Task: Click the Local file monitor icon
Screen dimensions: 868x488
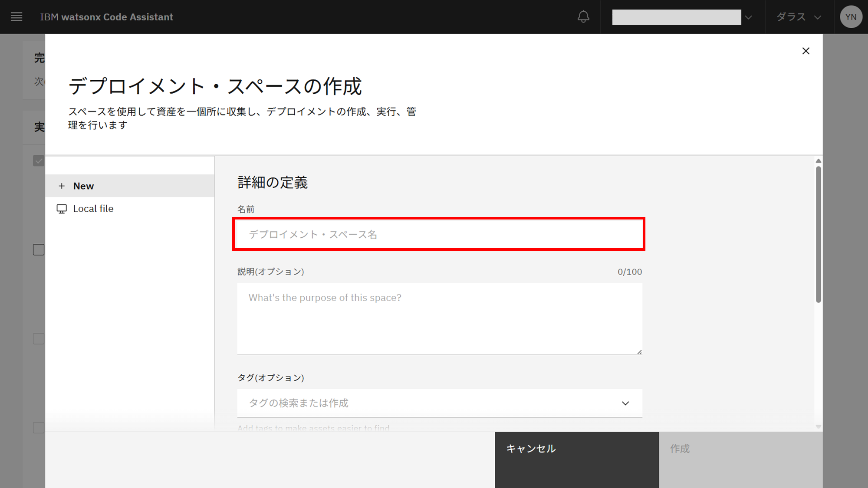Action: pyautogui.click(x=62, y=209)
